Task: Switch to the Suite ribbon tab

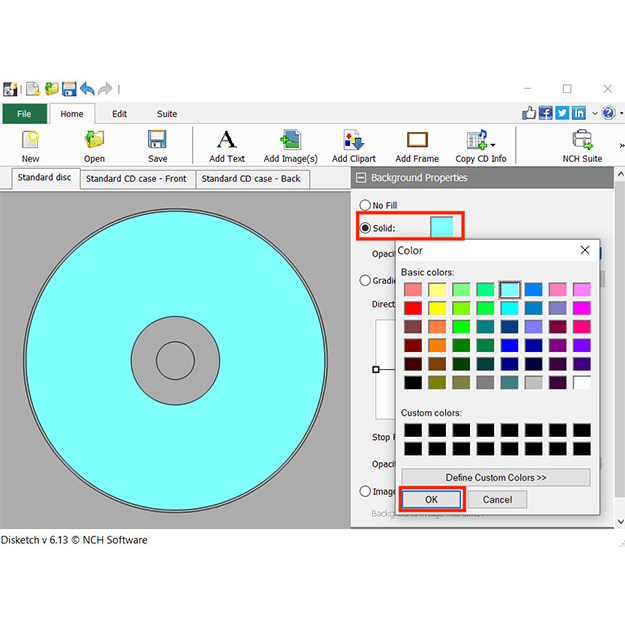Action: point(167,114)
